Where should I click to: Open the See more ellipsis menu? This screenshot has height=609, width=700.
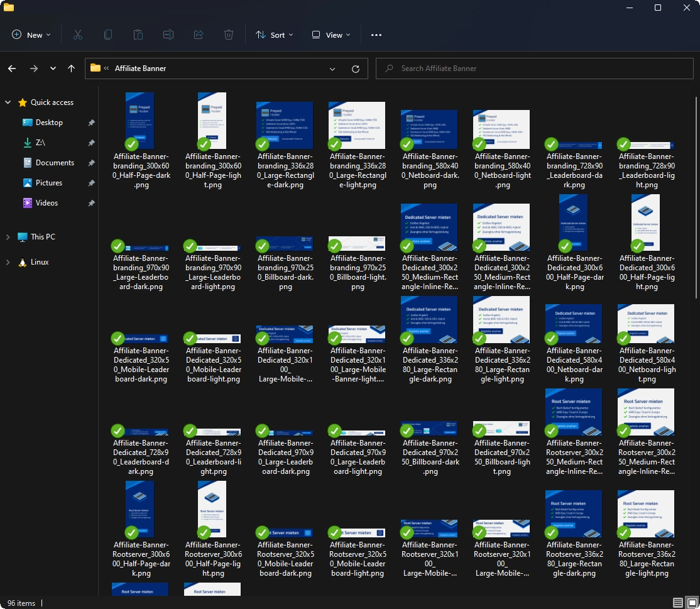point(376,35)
